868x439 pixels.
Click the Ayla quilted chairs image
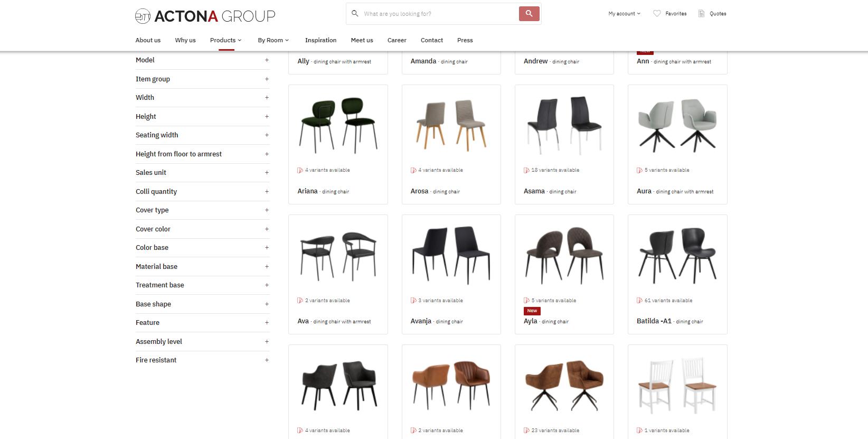(564, 256)
